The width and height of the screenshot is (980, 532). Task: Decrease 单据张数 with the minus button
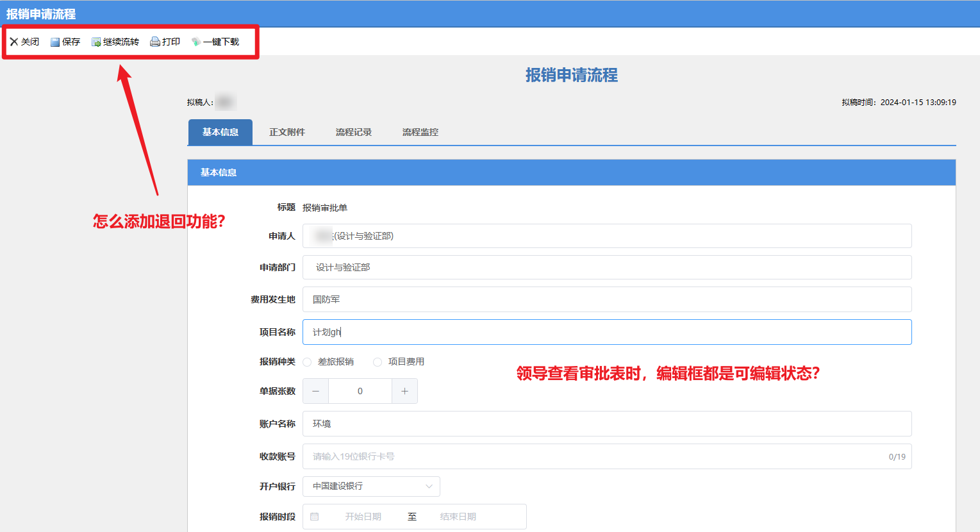point(315,391)
